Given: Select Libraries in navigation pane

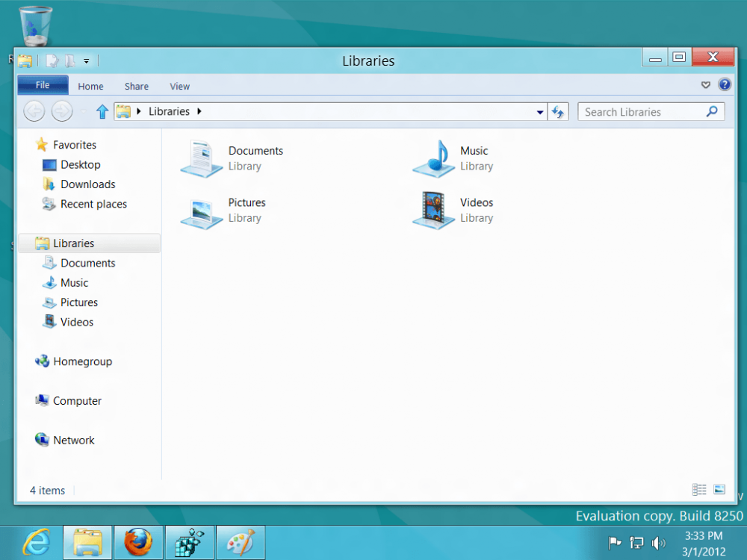Looking at the screenshot, I should 89,243.
